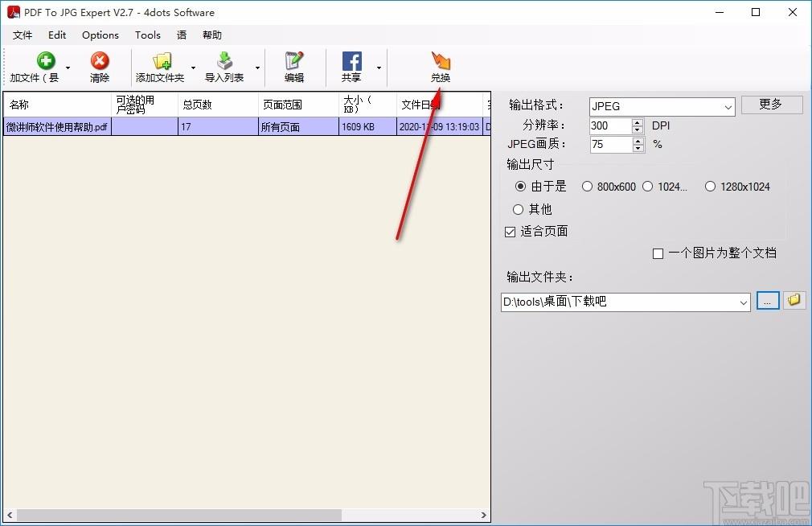Enable 一个图片为整个文档 checkbox

click(658, 253)
